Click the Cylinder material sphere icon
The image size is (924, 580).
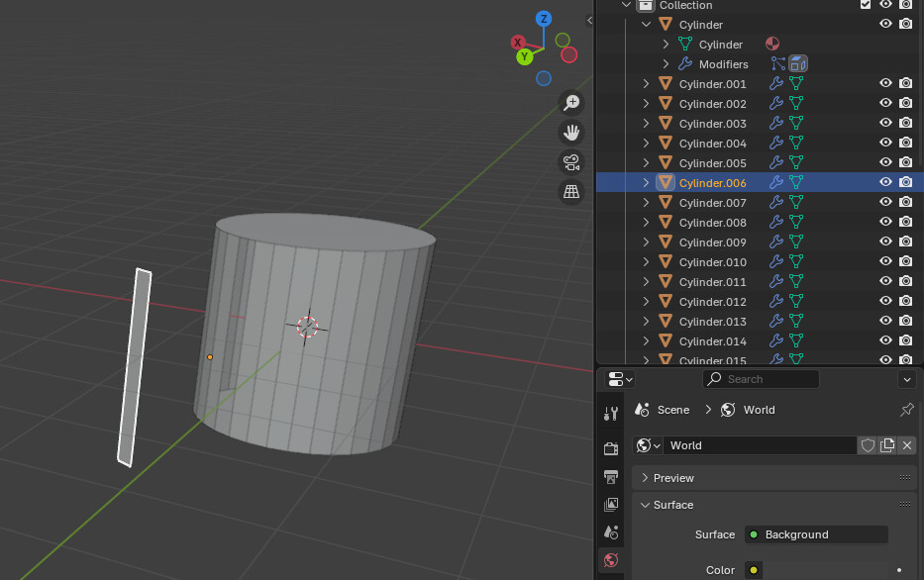pos(771,44)
